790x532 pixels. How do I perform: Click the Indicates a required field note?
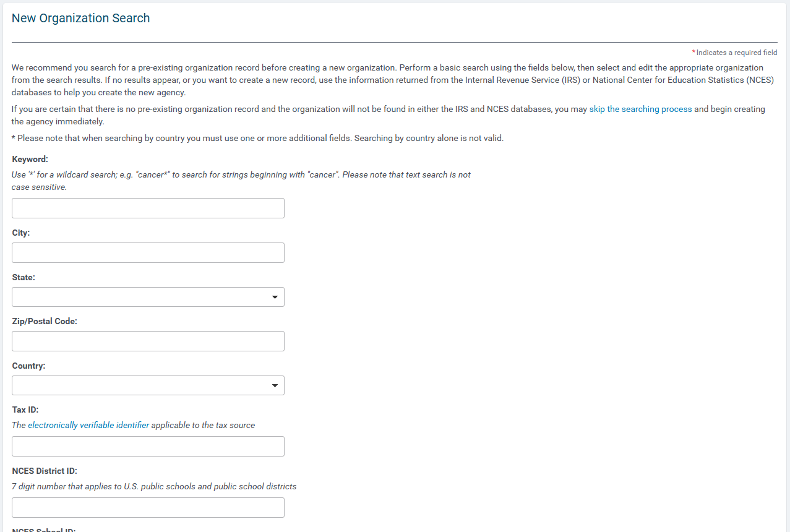pos(735,53)
